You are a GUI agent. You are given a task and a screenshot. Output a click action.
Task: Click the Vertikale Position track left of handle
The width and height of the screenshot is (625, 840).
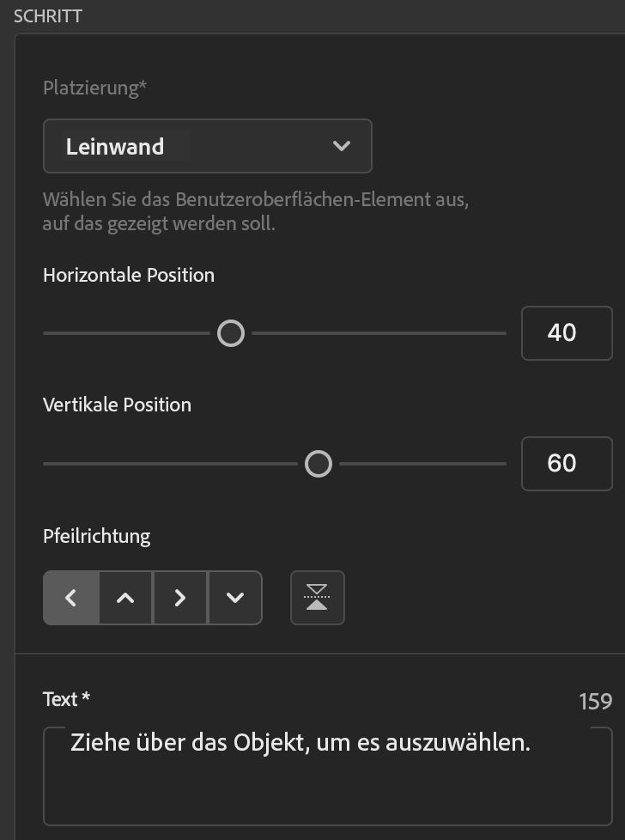[x=172, y=465]
